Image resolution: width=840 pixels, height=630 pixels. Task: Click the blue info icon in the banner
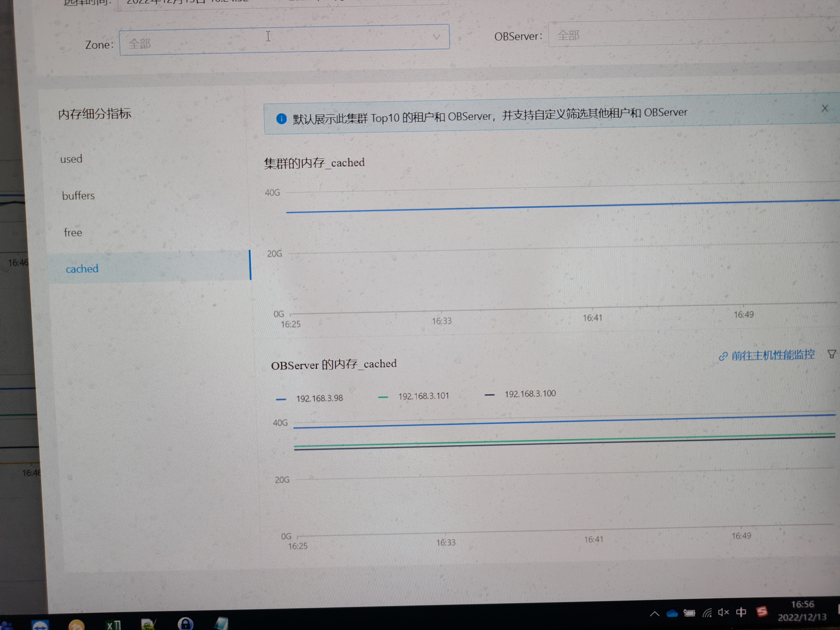pos(281,119)
